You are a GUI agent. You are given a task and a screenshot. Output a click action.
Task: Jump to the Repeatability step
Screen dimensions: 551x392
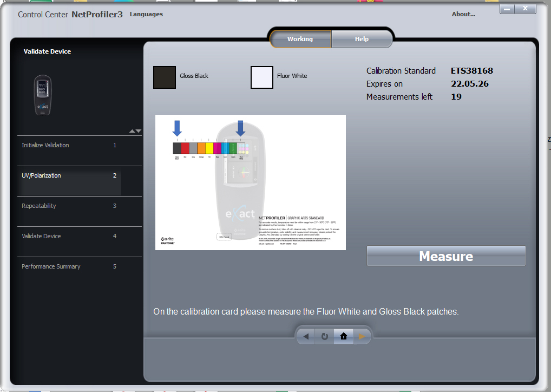tap(39, 206)
